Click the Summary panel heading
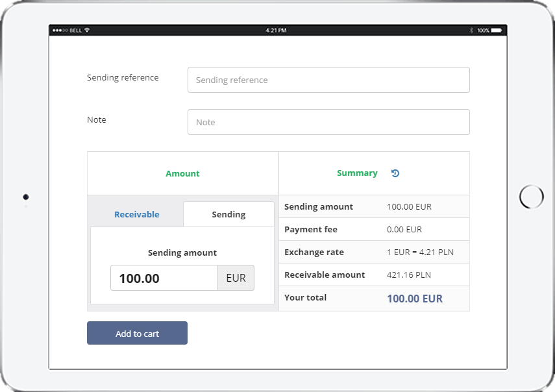This screenshot has width=555, height=392. (x=357, y=173)
